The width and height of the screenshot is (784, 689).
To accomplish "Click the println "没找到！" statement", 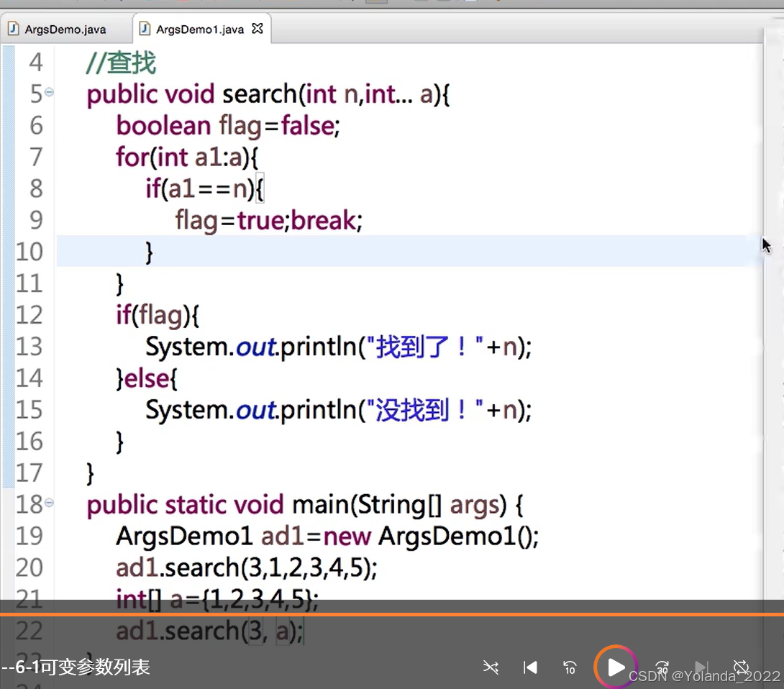I will point(339,410).
